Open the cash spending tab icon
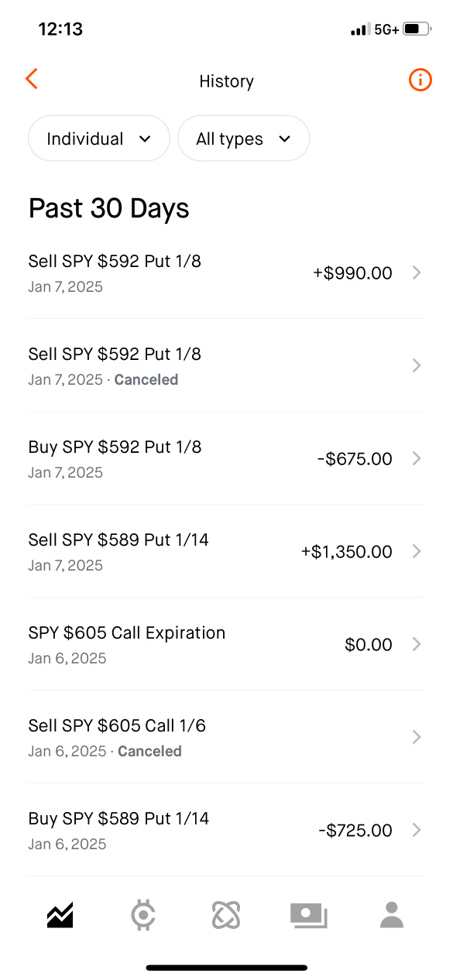453x980 pixels. (x=309, y=915)
